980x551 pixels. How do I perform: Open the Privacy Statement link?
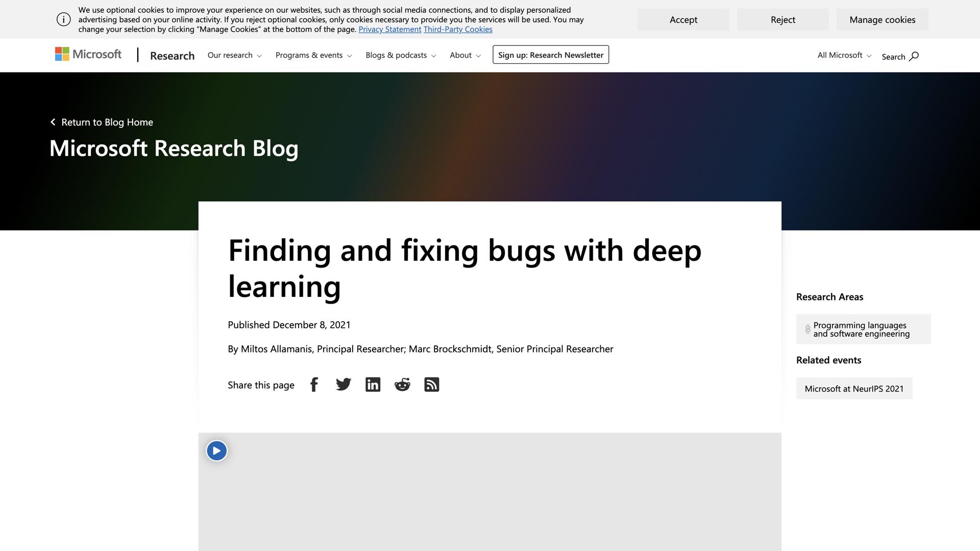[x=389, y=29]
